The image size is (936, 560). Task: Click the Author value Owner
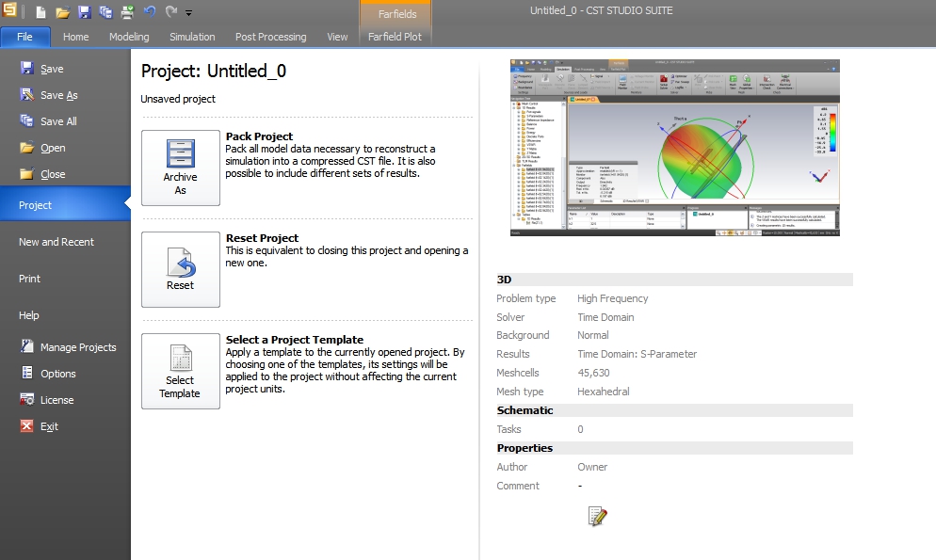point(592,467)
